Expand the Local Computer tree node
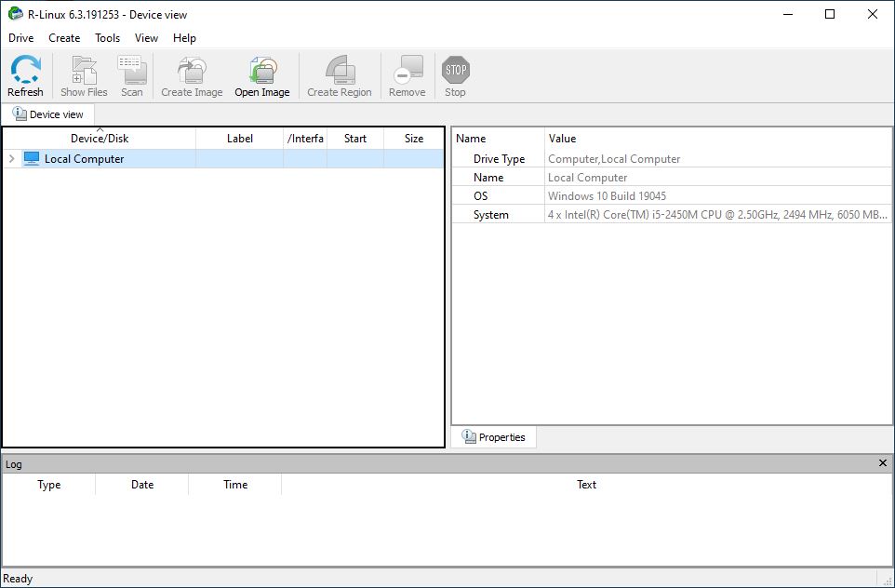The width and height of the screenshot is (895, 588). [12, 159]
